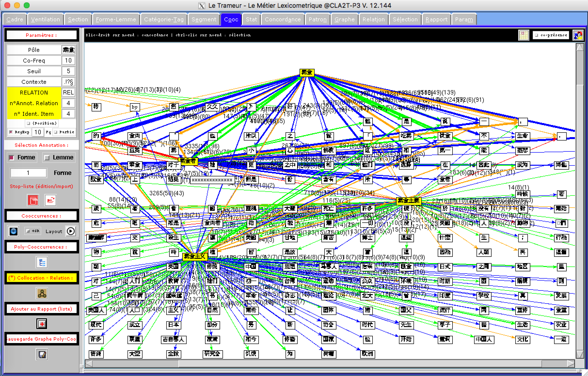Viewport: 588px width, 376px height.
Task: Click the Stop-liste (édition/import) label
Action: pyautogui.click(x=41, y=187)
